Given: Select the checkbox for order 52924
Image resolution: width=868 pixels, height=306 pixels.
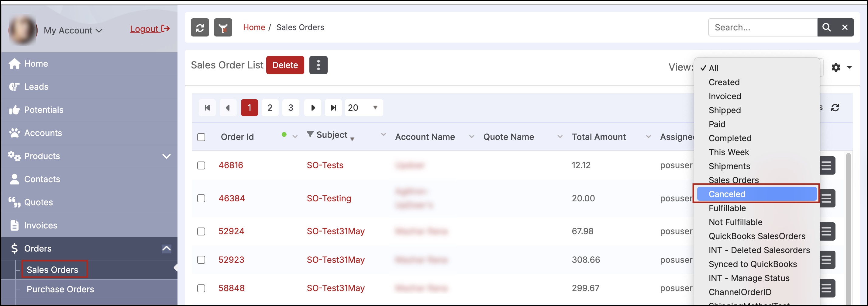Looking at the screenshot, I should click(201, 231).
